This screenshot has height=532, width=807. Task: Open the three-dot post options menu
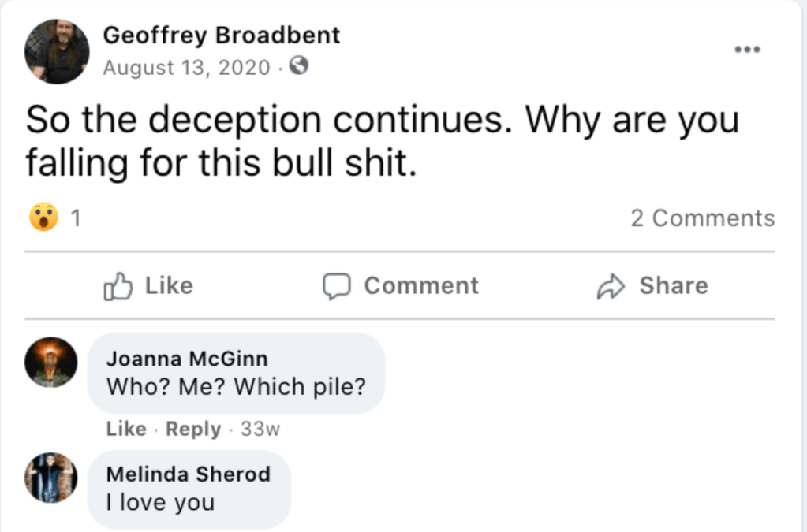click(x=746, y=49)
